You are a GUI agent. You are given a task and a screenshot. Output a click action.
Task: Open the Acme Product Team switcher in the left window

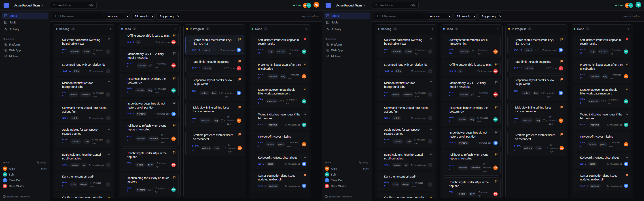28,5
